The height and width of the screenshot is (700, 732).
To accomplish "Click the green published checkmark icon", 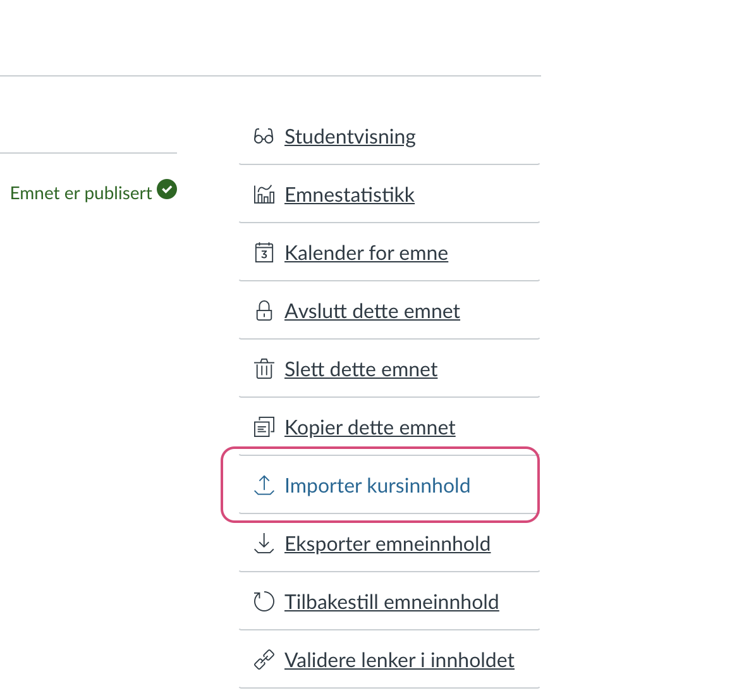I will tap(167, 189).
